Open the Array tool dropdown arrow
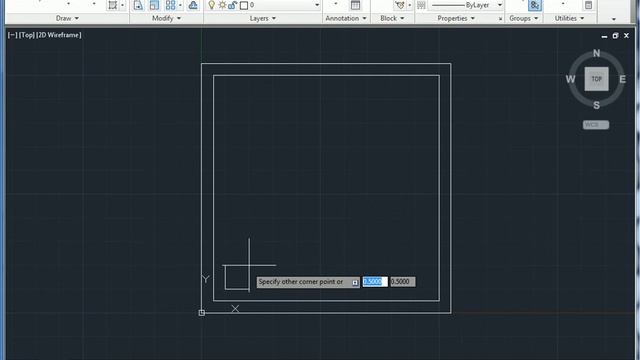The height and width of the screenshot is (360, 640). click(180, 5)
